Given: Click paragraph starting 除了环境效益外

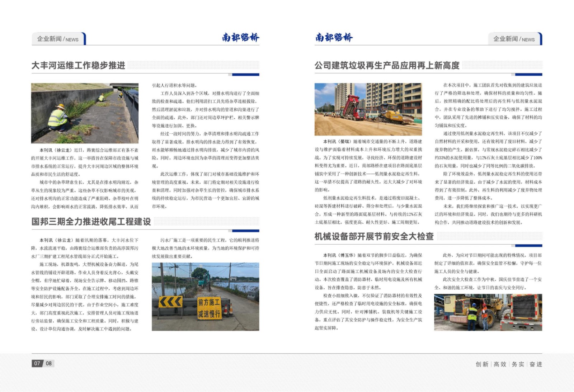Looking at the screenshot, I should click(x=488, y=186).
